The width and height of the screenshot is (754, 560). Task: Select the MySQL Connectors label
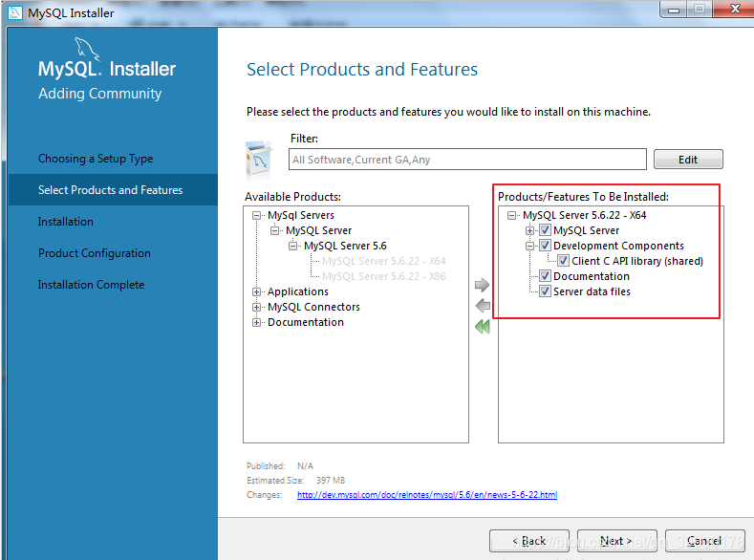point(314,307)
